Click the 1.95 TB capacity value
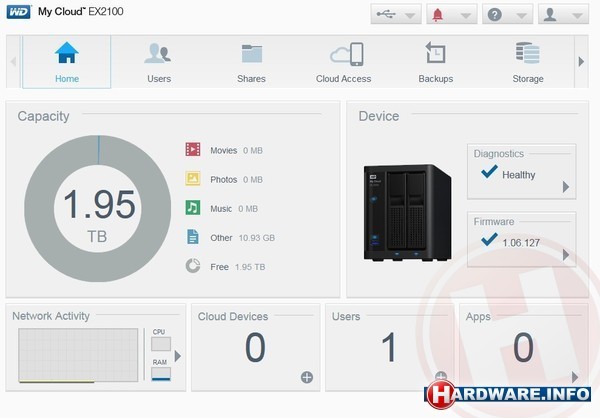Screen dimensions: 600x418 click(x=99, y=216)
